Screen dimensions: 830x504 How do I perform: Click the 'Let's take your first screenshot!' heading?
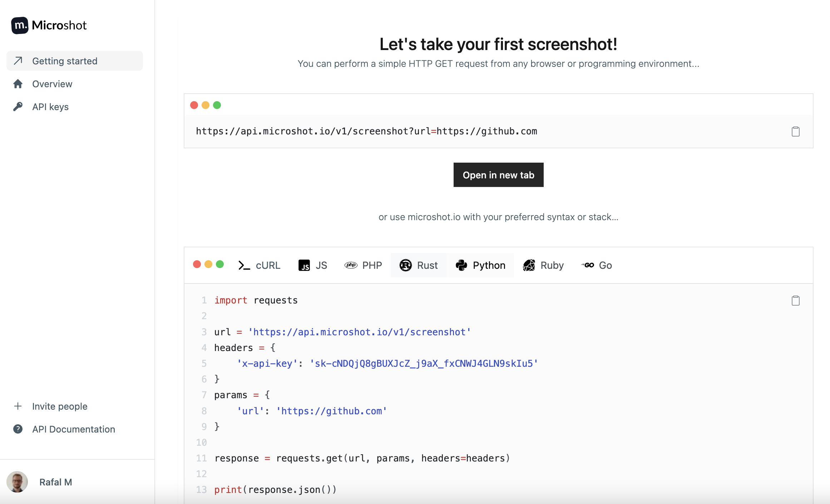click(499, 44)
